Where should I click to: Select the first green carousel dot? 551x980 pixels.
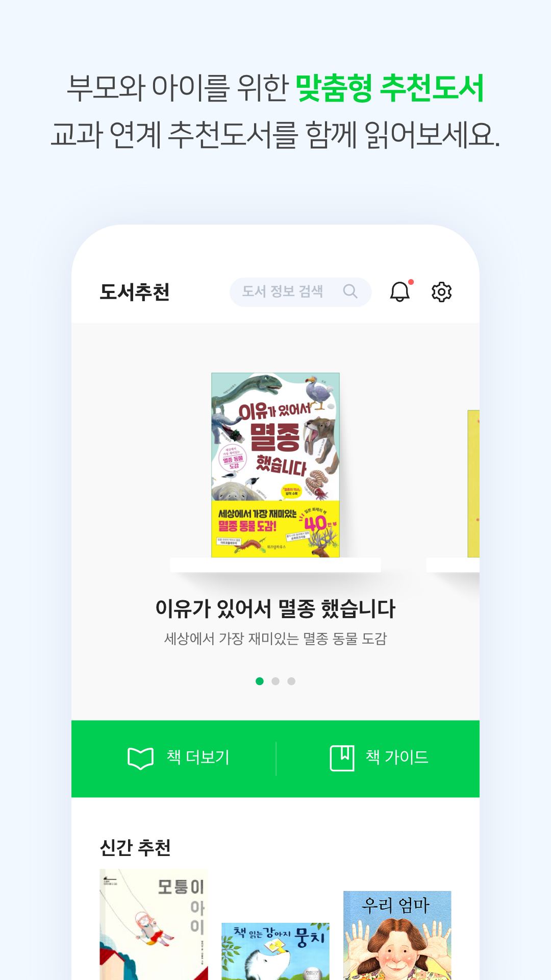(x=260, y=681)
